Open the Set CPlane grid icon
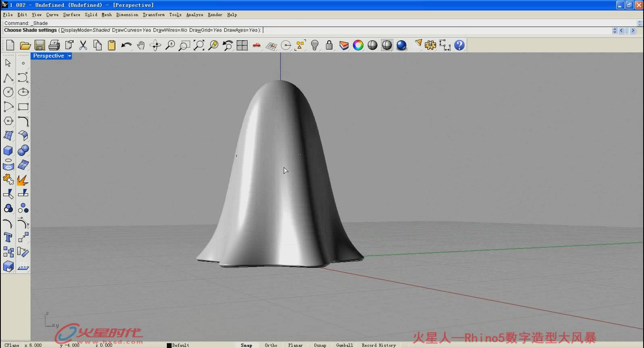 point(271,45)
